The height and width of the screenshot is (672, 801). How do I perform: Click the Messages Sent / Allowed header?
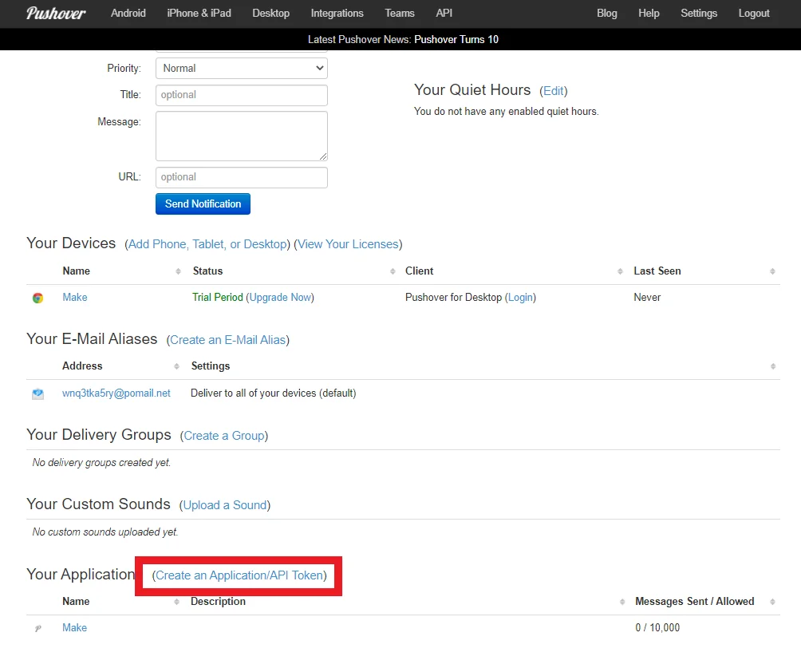pos(695,602)
